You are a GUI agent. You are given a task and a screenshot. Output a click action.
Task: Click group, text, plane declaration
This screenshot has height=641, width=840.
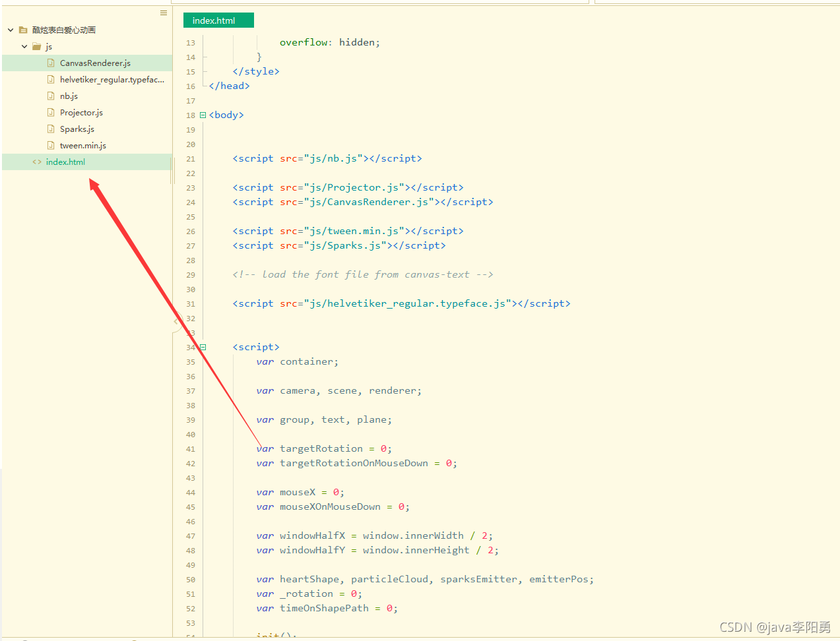coord(324,419)
